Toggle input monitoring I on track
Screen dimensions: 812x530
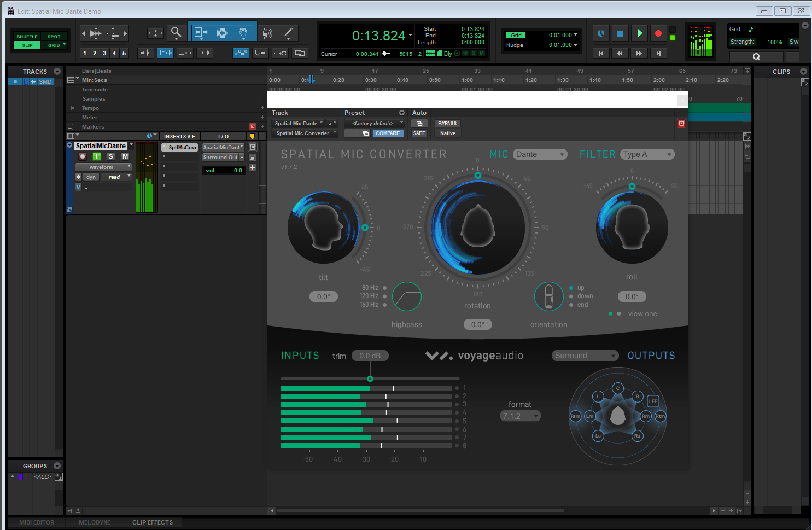coord(97,156)
